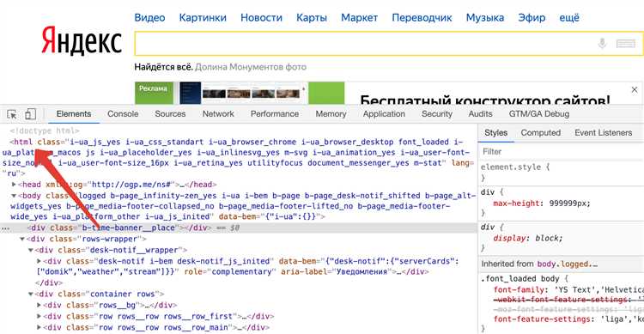The image size is (644, 334).
Task: Click the Маркет link
Action: (360, 18)
